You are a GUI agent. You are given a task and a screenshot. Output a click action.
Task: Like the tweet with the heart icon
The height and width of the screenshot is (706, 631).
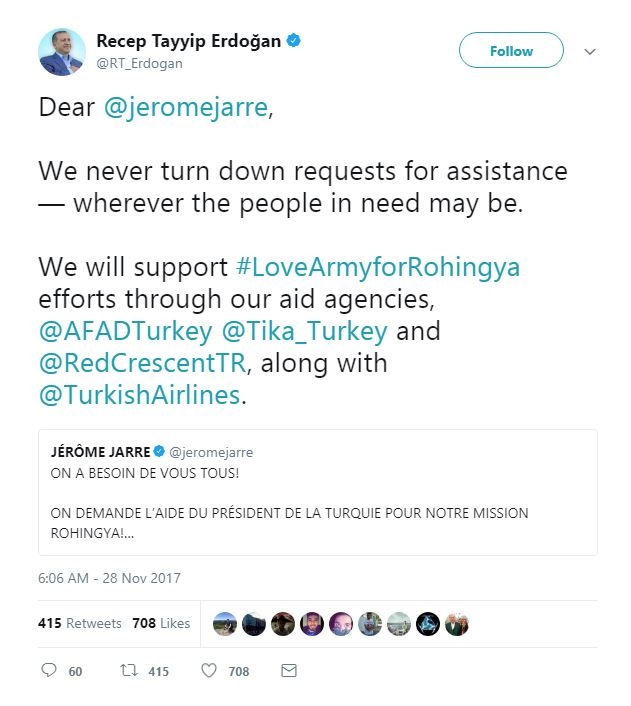point(209,671)
